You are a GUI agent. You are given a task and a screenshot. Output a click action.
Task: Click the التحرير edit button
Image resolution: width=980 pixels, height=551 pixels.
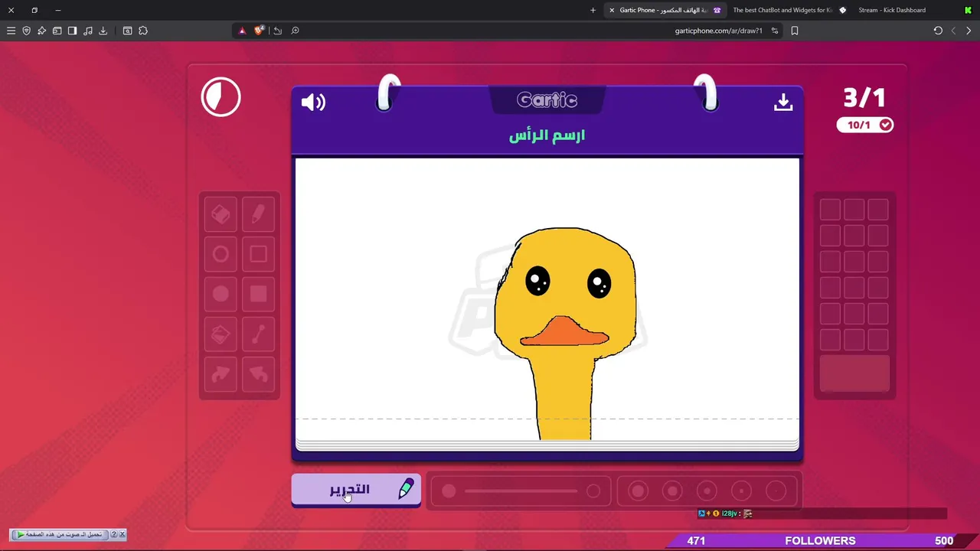click(356, 490)
